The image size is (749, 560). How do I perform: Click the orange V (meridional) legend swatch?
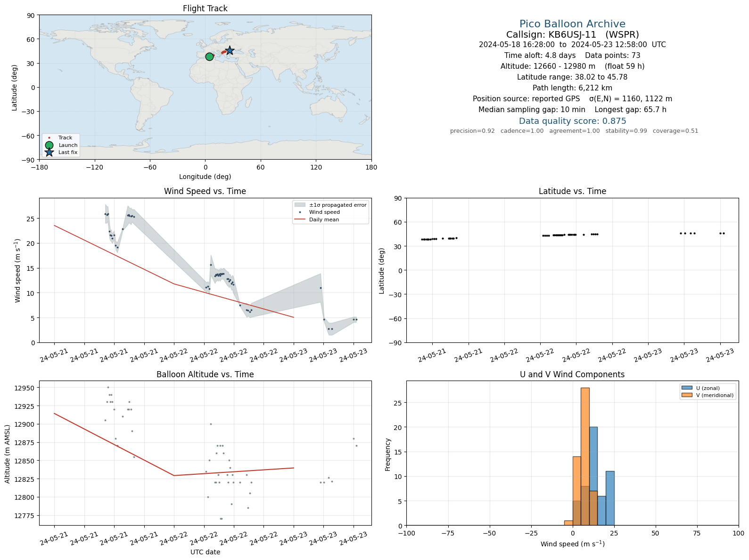pyautogui.click(x=687, y=395)
